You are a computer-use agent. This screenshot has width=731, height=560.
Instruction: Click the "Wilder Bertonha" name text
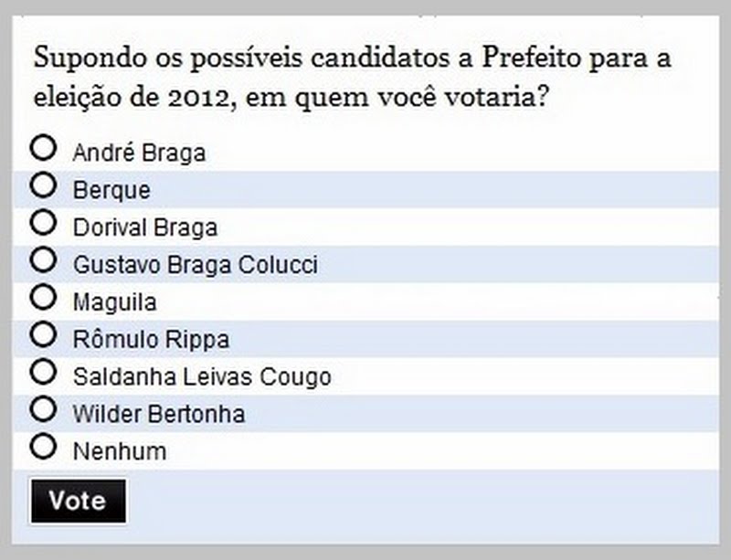tap(159, 415)
